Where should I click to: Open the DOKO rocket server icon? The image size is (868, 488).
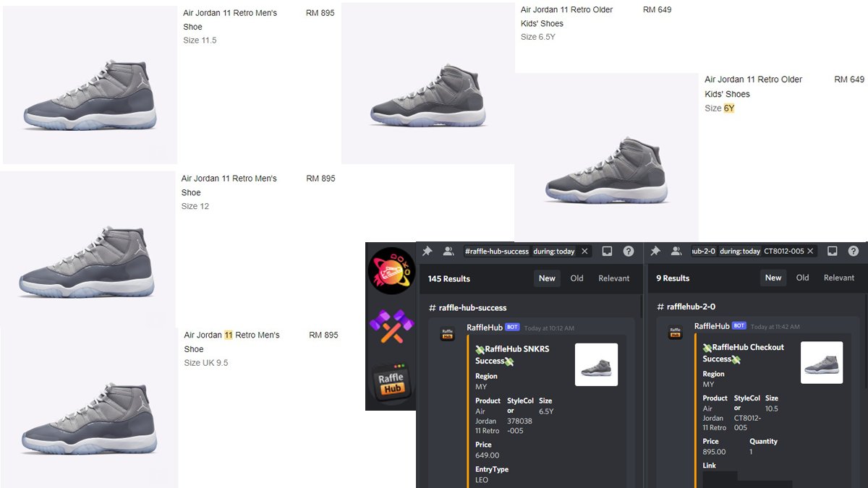tap(391, 270)
